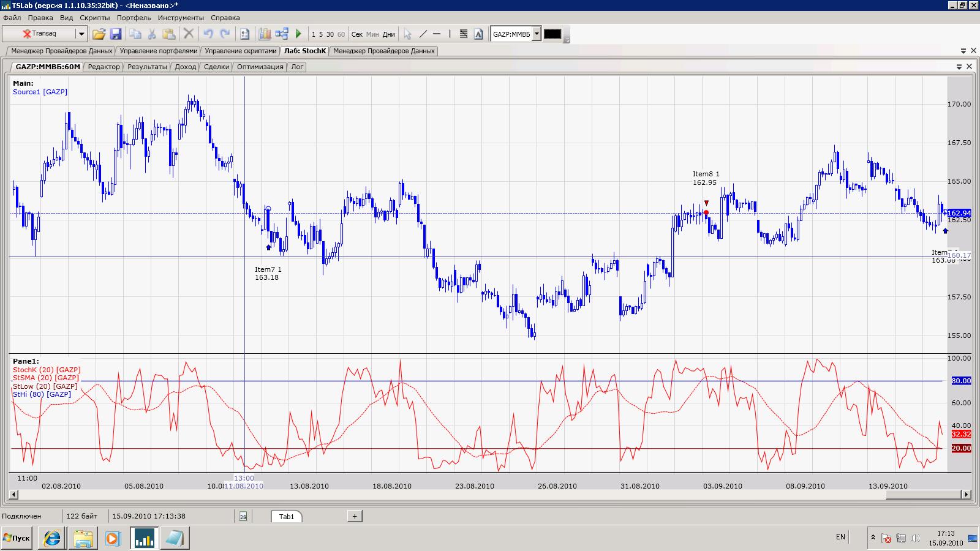The height and width of the screenshot is (551, 980).
Task: Toggle the 60-minute interval button
Action: (x=341, y=34)
